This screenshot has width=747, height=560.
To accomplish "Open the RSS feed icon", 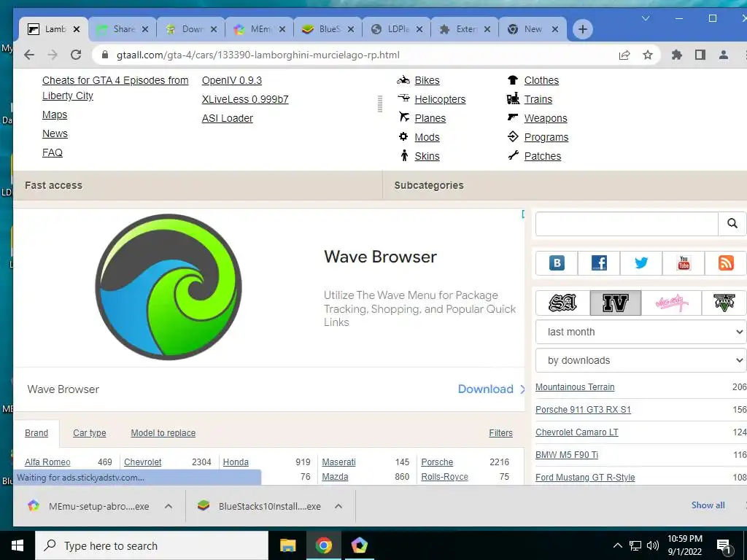I will (726, 262).
